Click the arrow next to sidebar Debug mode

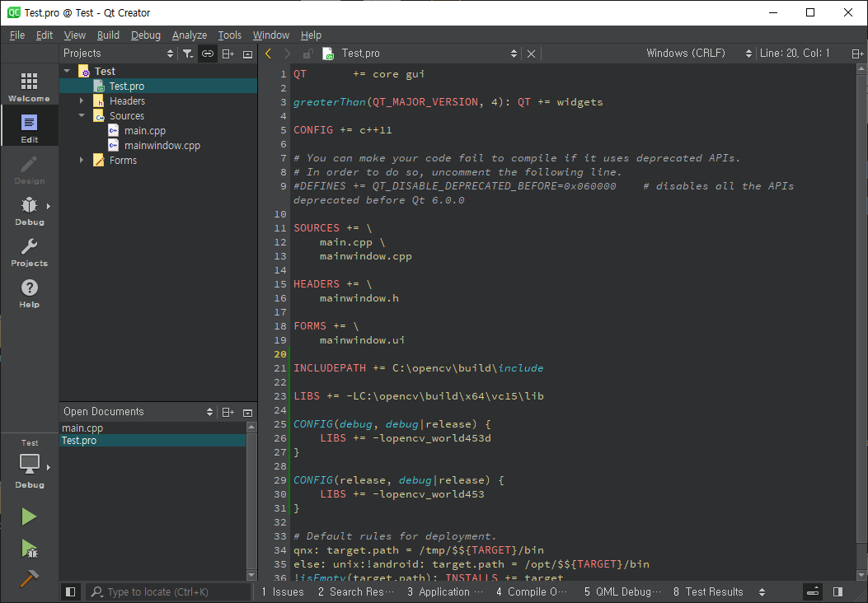click(49, 206)
